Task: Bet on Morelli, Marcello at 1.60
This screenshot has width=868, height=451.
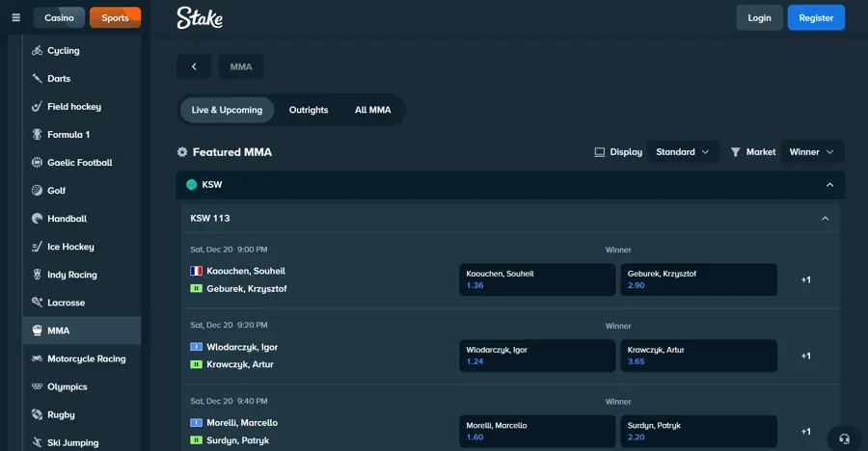Action: [x=537, y=431]
